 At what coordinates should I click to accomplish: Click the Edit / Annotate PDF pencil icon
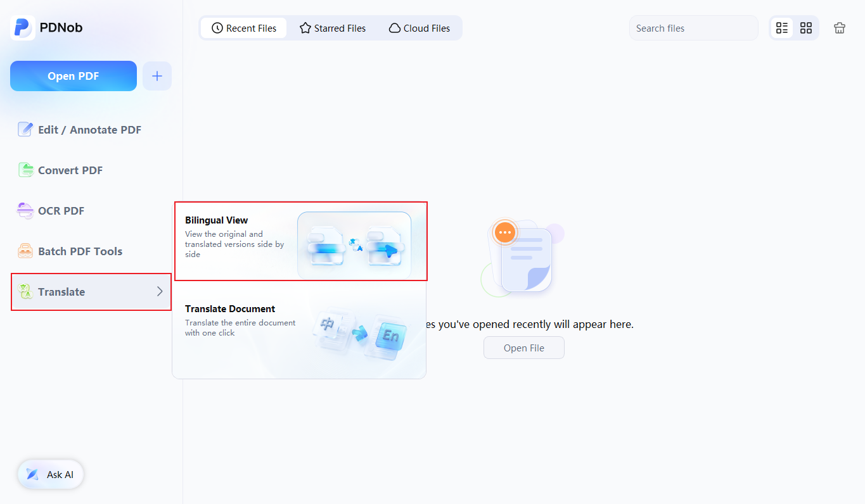[25, 130]
